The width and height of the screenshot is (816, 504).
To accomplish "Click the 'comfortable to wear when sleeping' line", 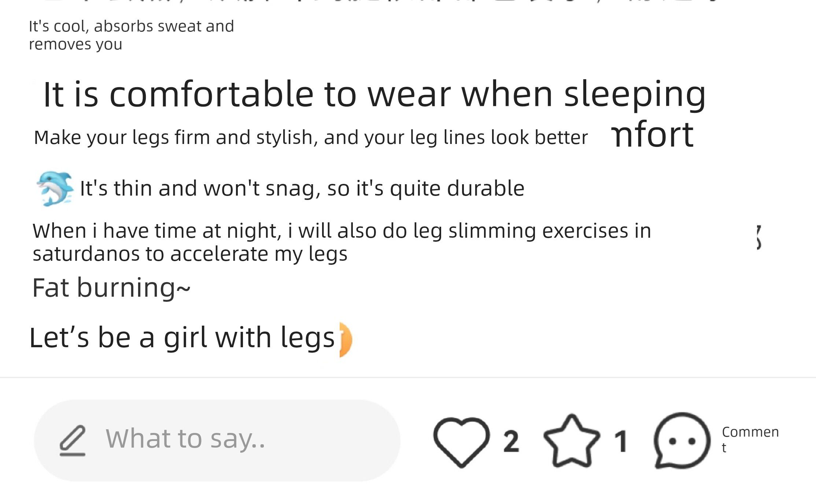I will point(374,94).
